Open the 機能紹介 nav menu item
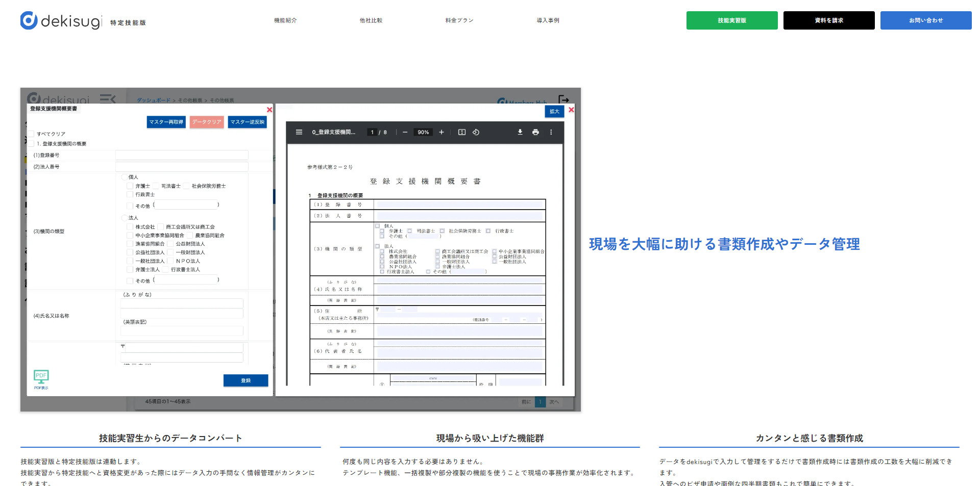980x486 pixels. pyautogui.click(x=285, y=20)
